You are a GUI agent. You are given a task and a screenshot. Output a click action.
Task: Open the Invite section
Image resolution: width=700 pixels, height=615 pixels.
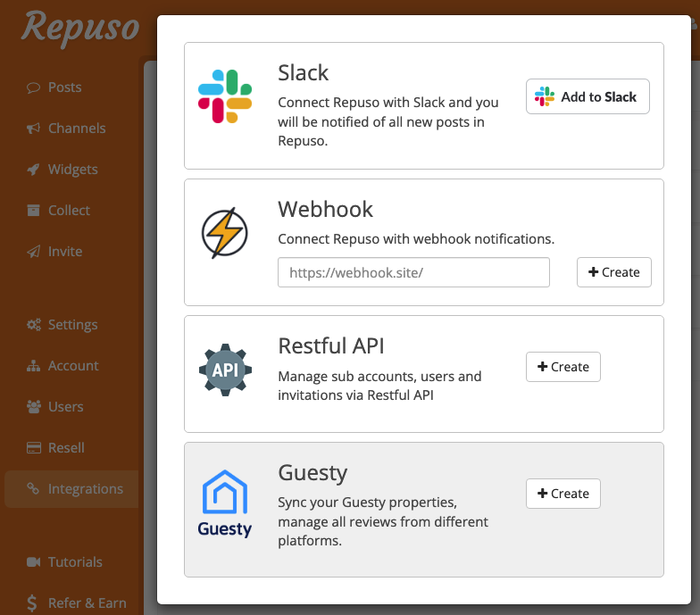65,252
